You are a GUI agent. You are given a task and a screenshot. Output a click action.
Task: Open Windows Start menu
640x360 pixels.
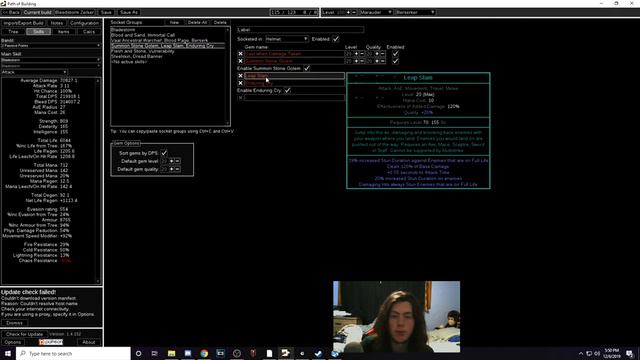coord(8,353)
